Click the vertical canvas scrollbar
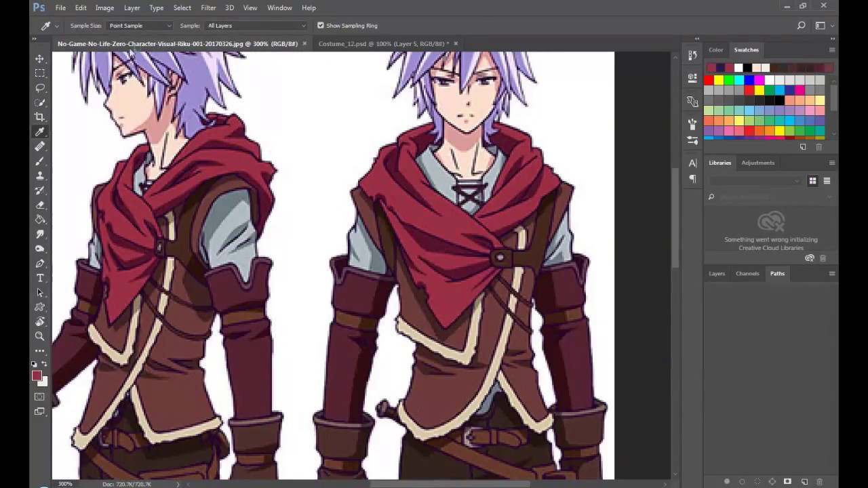The height and width of the screenshot is (488, 868). 675,217
